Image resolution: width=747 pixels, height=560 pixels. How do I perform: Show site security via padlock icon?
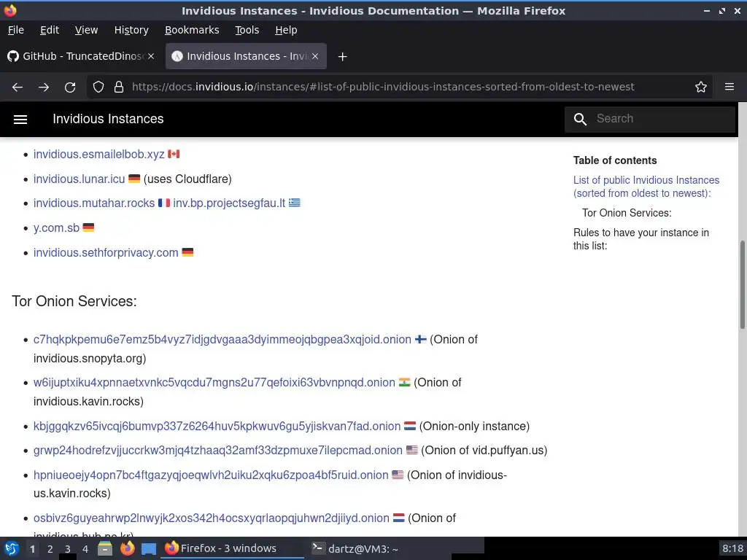[119, 87]
